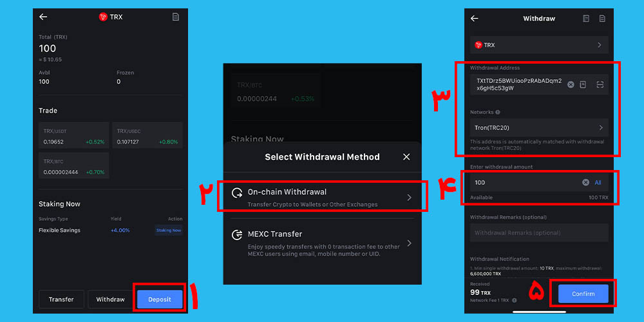Open the TRX coin selector
The width and height of the screenshot is (644, 322).
[x=539, y=45]
